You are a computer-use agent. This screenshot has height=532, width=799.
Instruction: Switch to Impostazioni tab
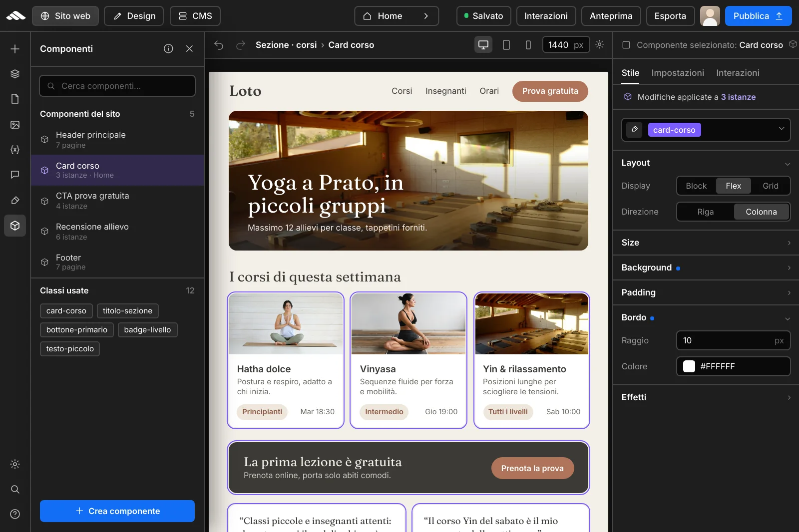[678, 73]
